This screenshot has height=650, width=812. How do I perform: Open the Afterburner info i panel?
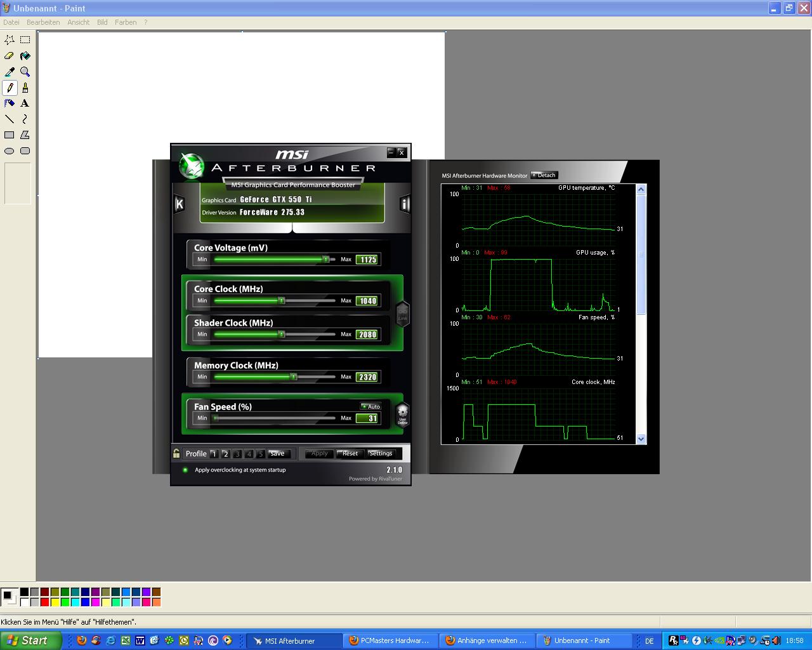point(405,204)
